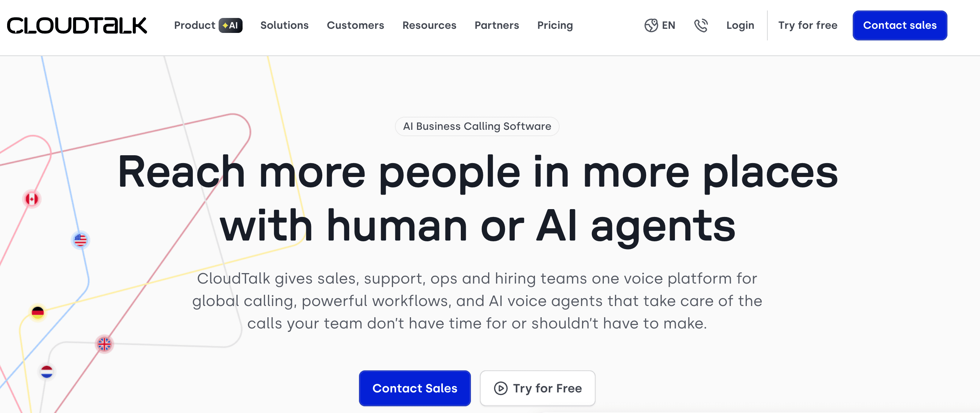The width and height of the screenshot is (980, 413).
Task: Click the United States flag marker
Action: pos(80,240)
